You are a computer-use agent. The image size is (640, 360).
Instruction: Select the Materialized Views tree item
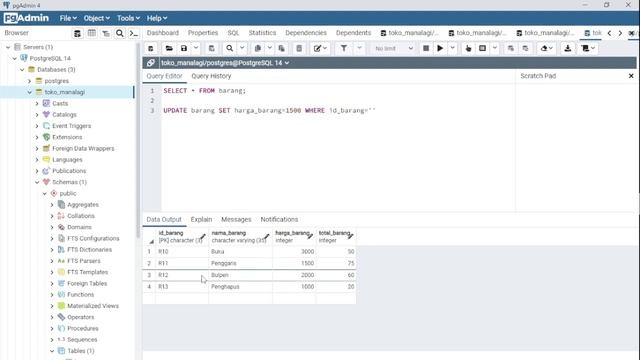tap(93, 306)
